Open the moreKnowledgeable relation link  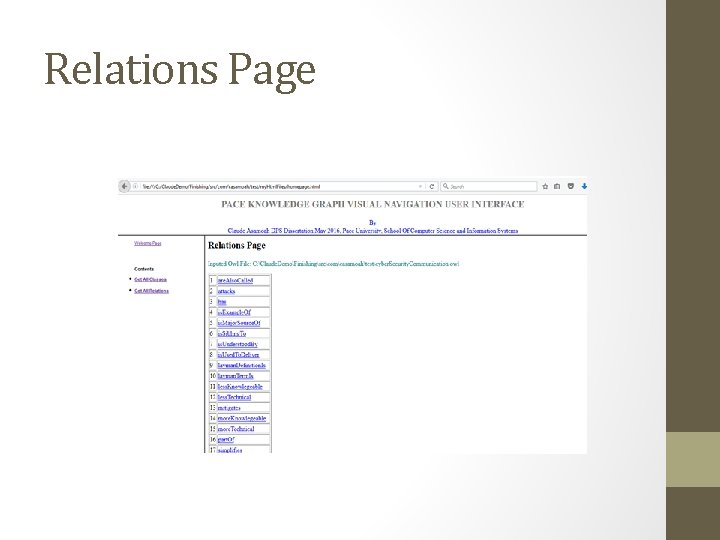click(242, 418)
